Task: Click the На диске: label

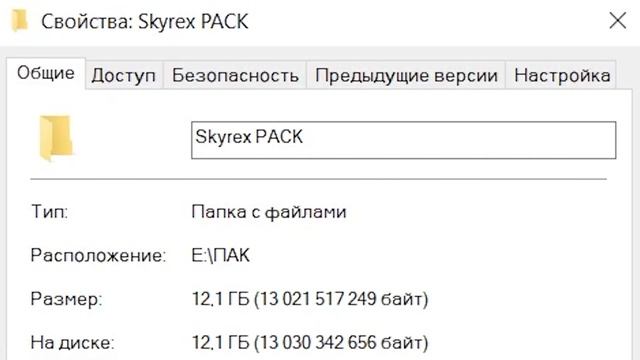Action: [73, 343]
